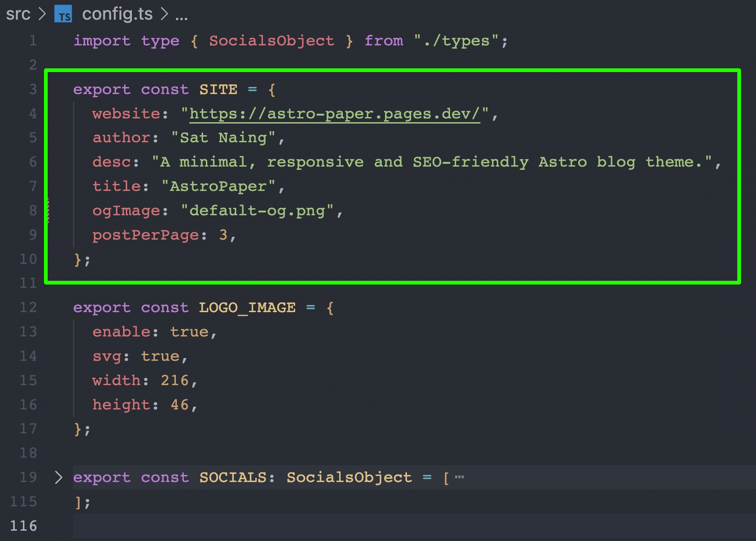Image resolution: width=756 pixels, height=541 pixels.
Task: Click the website property key
Action: point(126,114)
